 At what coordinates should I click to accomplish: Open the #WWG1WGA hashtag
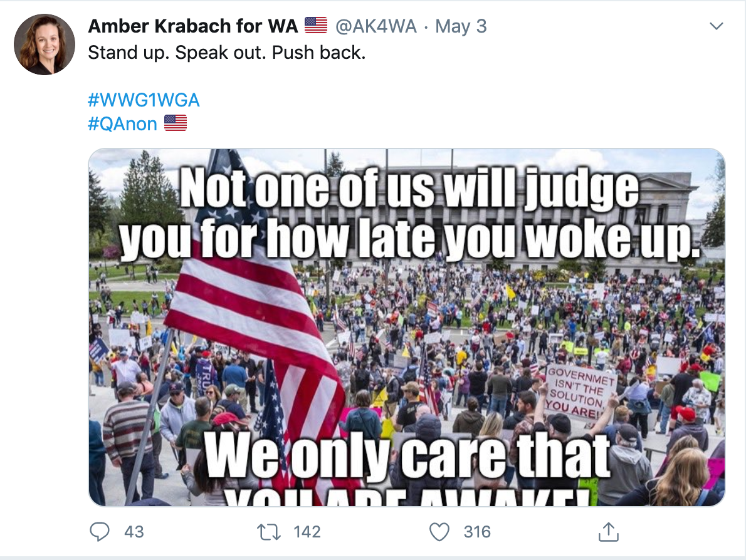click(144, 100)
